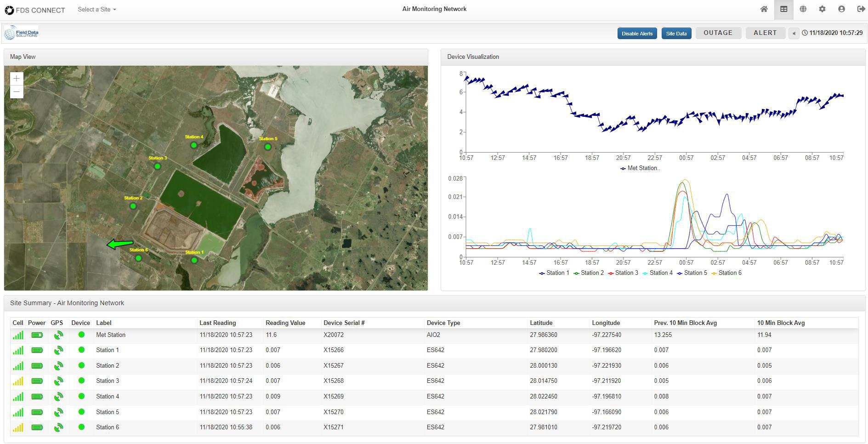Click the Field Data Solutions logo
The height and width of the screenshot is (444, 868).
coord(21,33)
